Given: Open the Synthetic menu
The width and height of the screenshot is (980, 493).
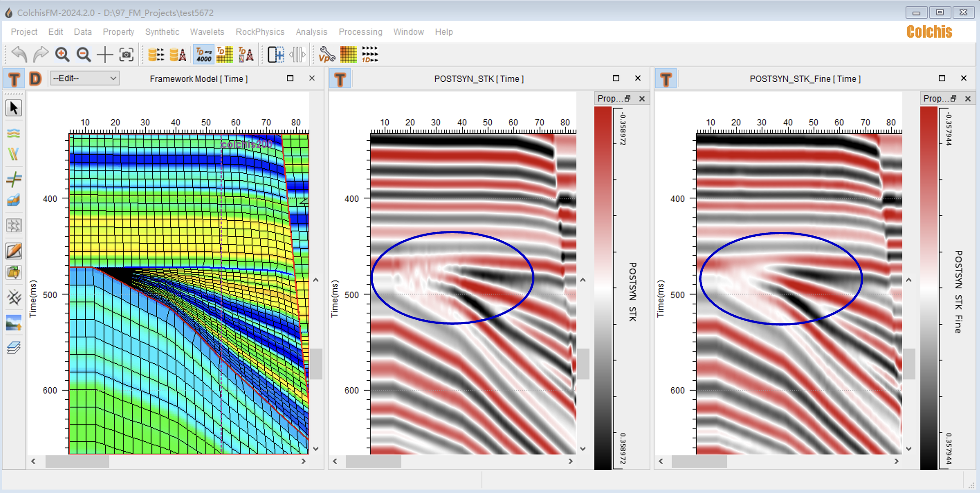Looking at the screenshot, I should [162, 32].
